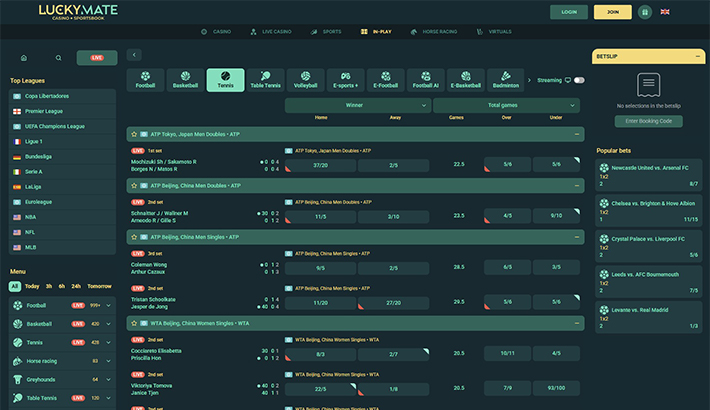Open the E-sports category icon
This screenshot has width=710, height=410.
click(345, 80)
